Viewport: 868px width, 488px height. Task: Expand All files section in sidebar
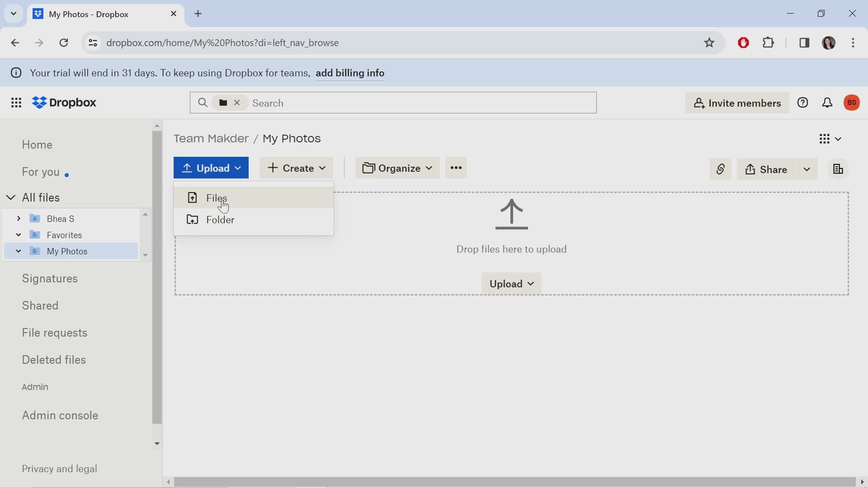coord(11,197)
